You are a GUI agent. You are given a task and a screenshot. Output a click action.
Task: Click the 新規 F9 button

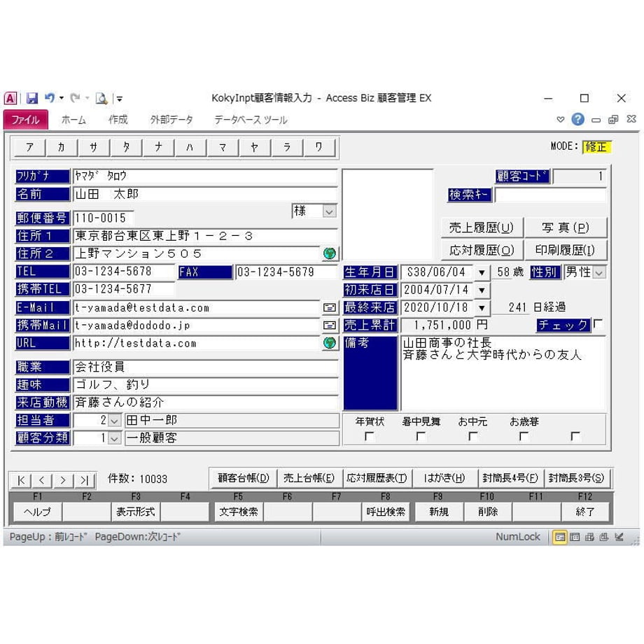pos(439,512)
